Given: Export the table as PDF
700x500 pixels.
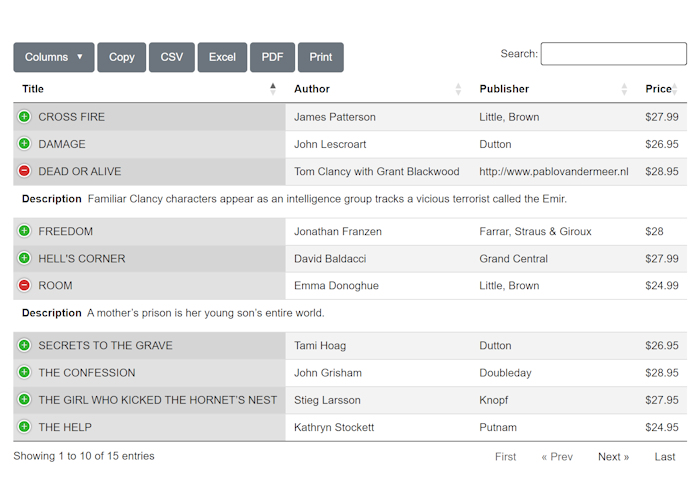Looking at the screenshot, I should pos(272,57).
